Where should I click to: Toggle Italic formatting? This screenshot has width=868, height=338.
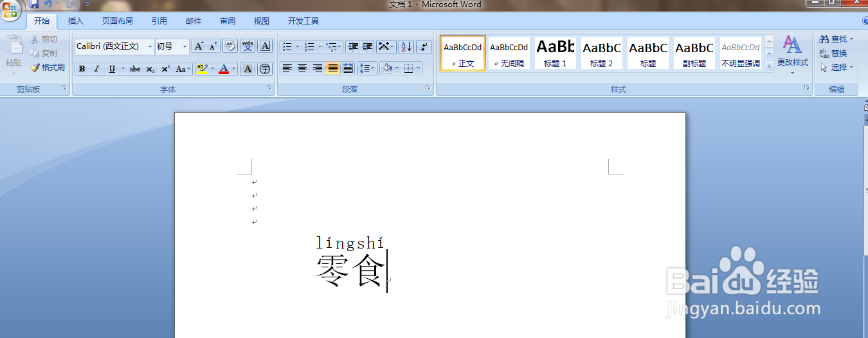97,69
